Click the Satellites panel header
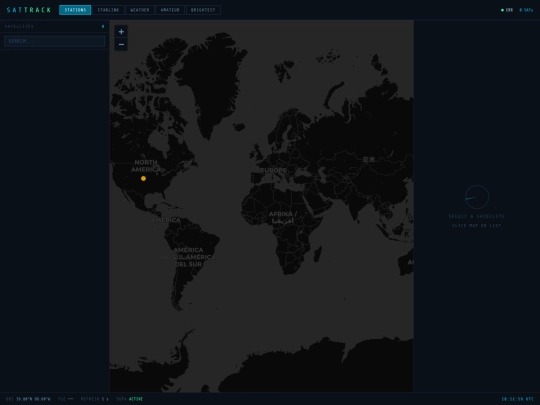 point(54,27)
